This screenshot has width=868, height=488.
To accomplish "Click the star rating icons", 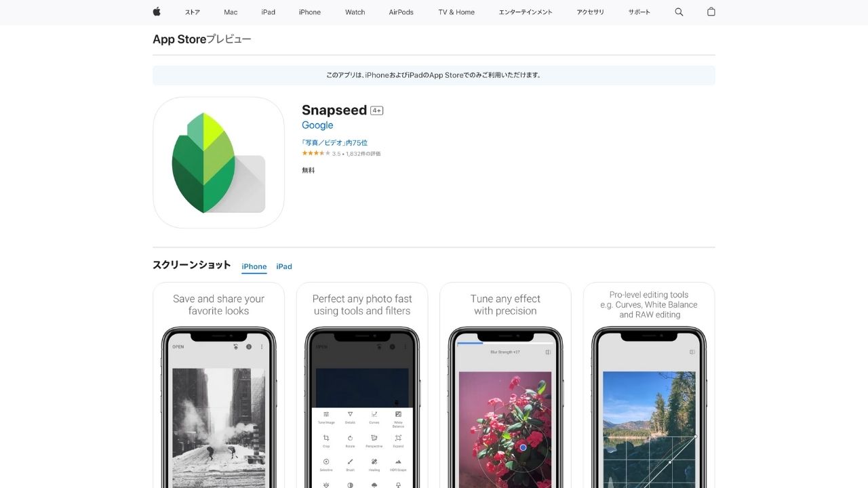I will pyautogui.click(x=316, y=153).
